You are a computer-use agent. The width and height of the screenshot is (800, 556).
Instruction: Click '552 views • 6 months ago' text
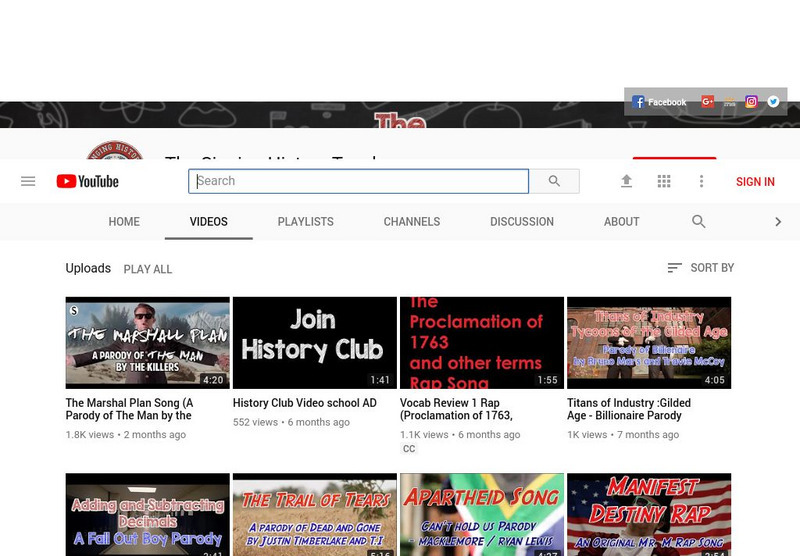pos(291,422)
